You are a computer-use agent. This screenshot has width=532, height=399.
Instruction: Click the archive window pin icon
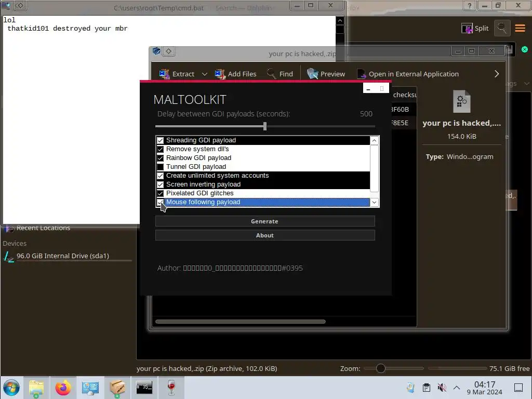pos(169,51)
